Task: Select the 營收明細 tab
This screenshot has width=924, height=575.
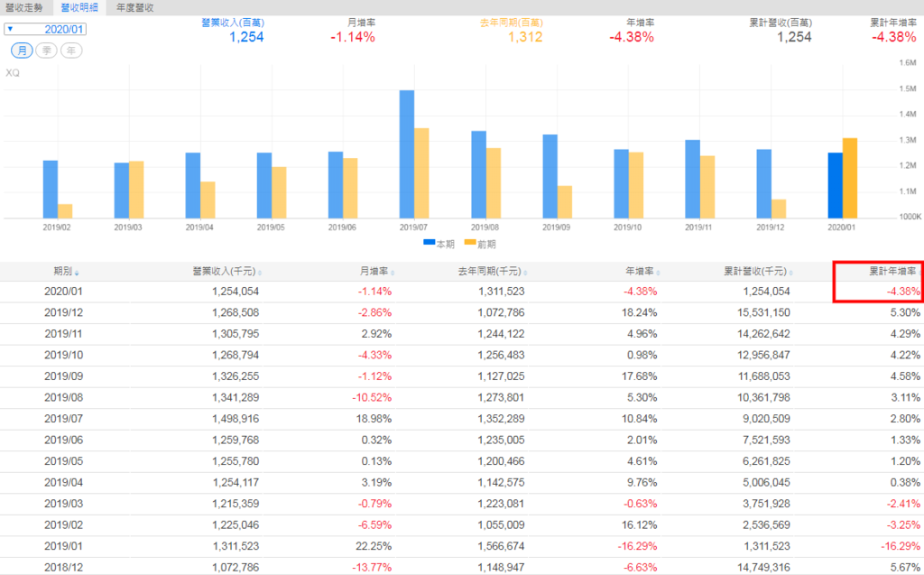Action: (x=79, y=7)
